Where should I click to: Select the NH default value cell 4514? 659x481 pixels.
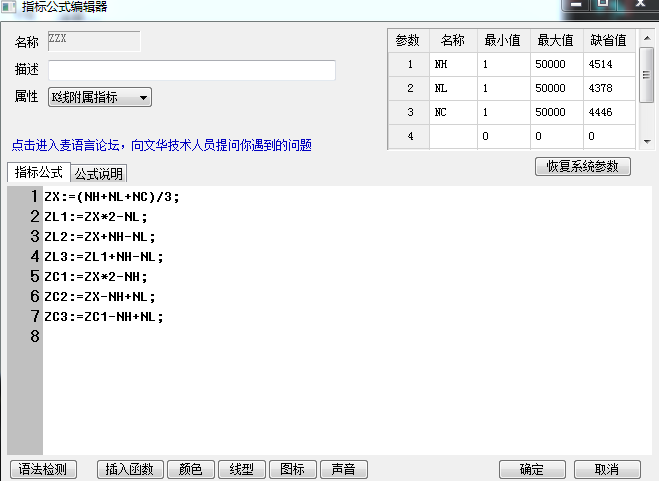(x=609, y=64)
